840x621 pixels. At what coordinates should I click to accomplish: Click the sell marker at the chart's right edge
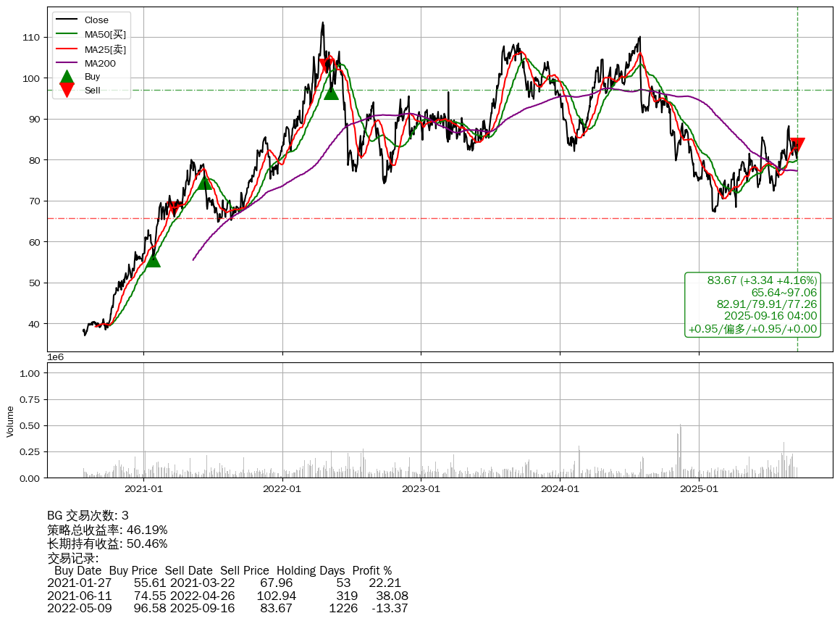pos(797,144)
